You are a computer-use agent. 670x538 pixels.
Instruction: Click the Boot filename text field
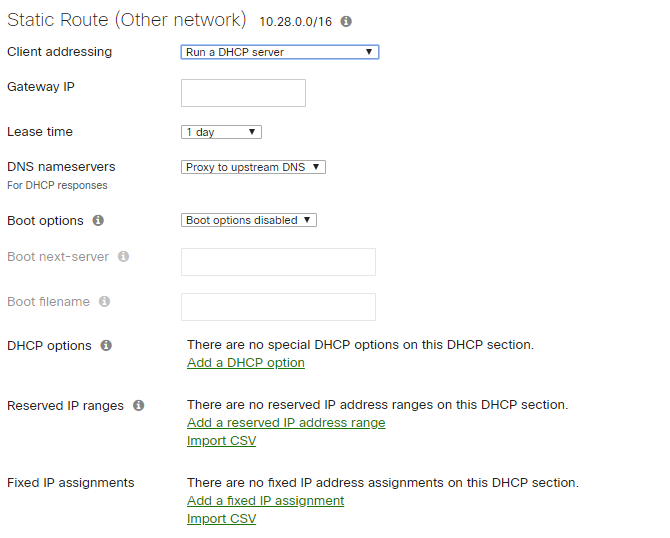point(278,307)
